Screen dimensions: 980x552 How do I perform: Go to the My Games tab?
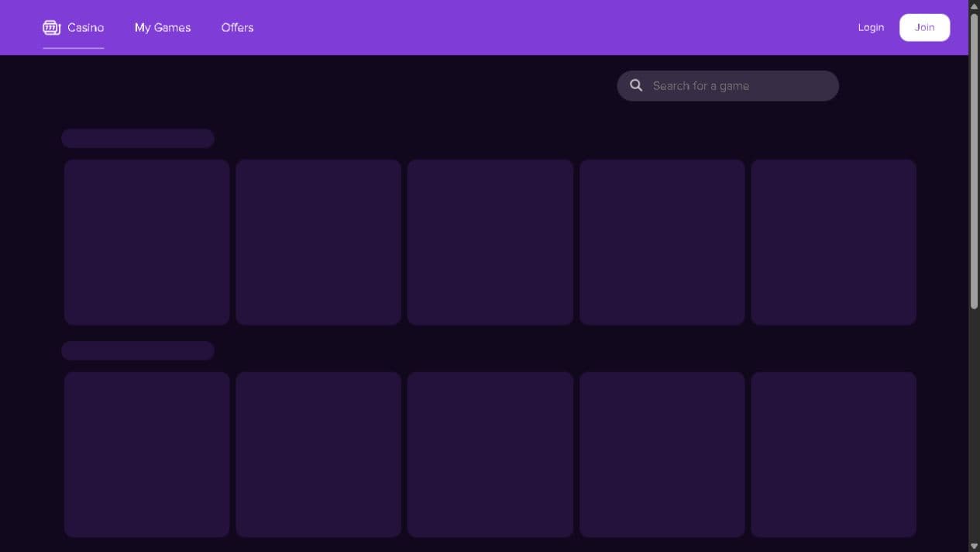tap(163, 28)
